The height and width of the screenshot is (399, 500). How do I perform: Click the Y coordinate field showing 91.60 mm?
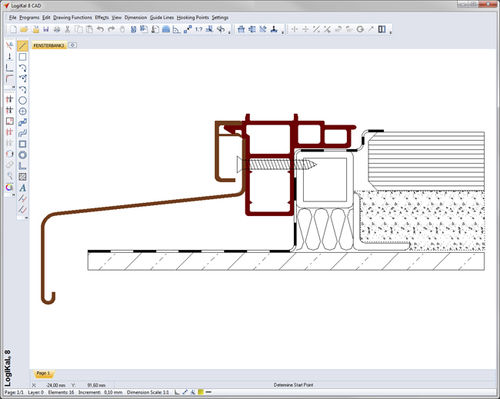[96, 385]
